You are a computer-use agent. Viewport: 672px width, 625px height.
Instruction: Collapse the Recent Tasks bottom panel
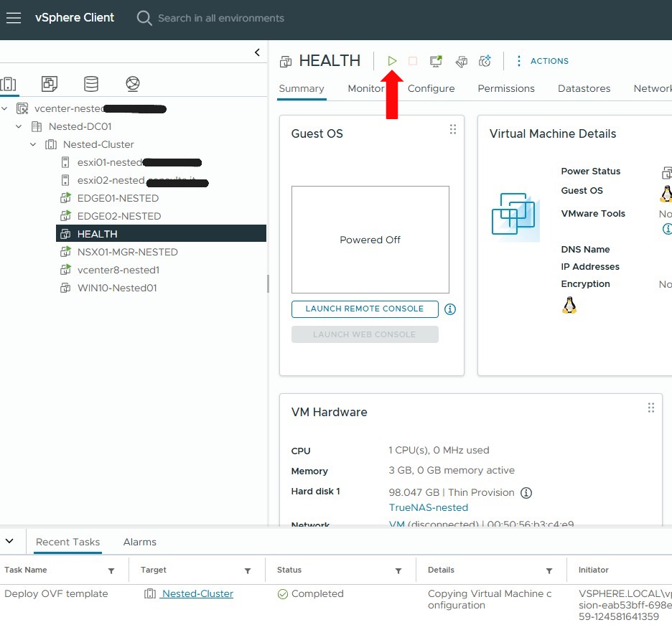[9, 541]
